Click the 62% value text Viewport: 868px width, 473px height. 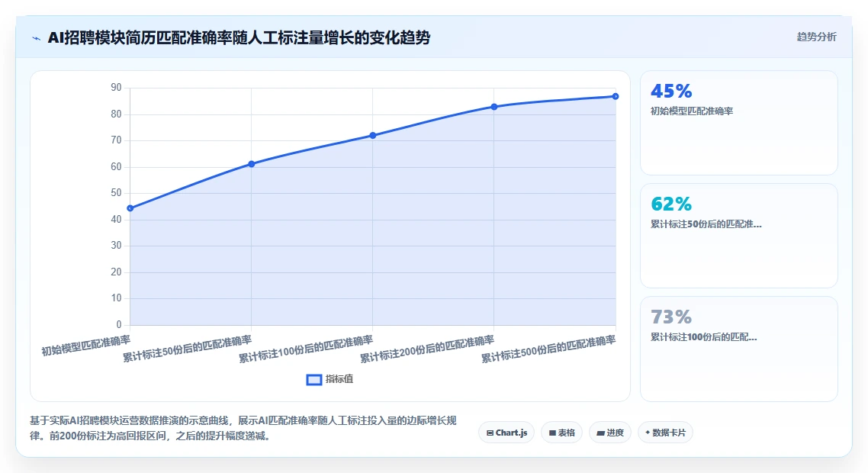(671, 204)
